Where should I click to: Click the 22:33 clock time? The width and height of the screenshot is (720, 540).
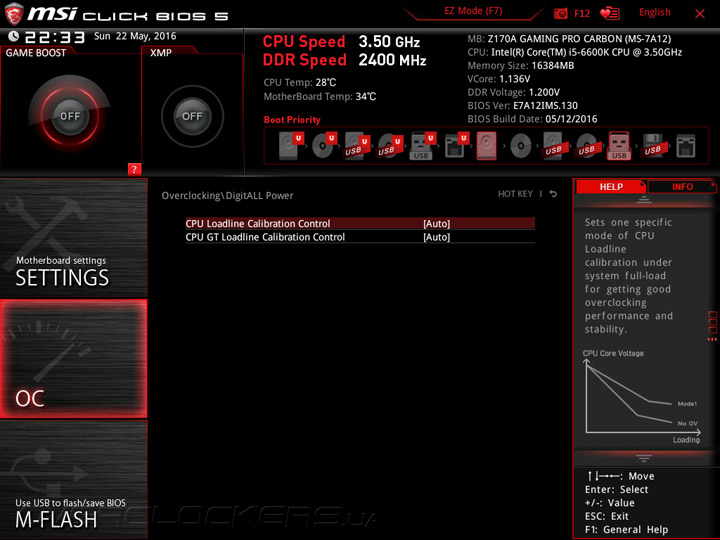[55, 37]
